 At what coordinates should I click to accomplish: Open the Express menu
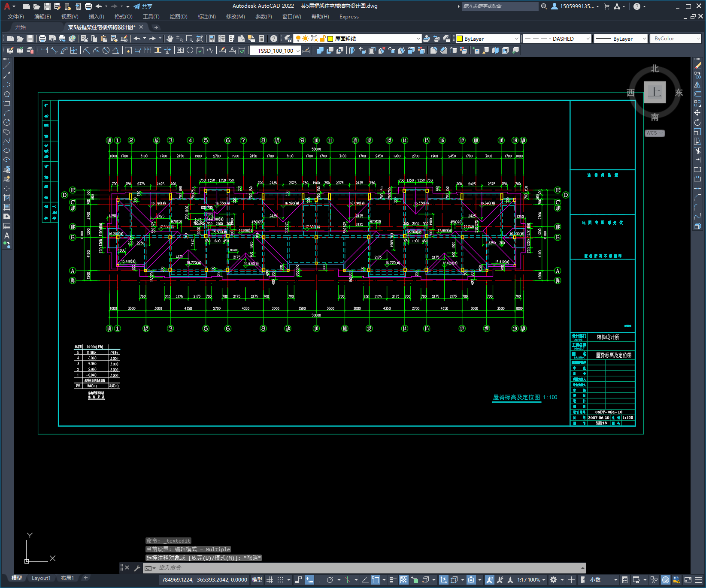click(x=349, y=17)
